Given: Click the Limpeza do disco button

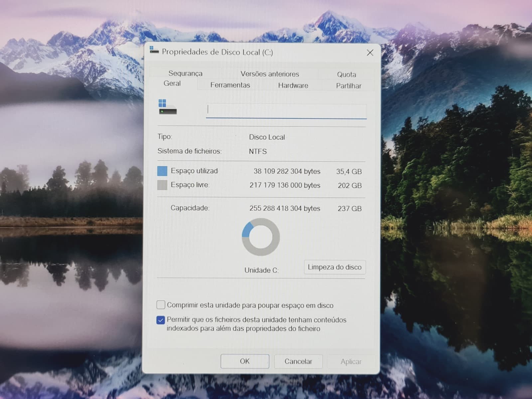Looking at the screenshot, I should (335, 267).
